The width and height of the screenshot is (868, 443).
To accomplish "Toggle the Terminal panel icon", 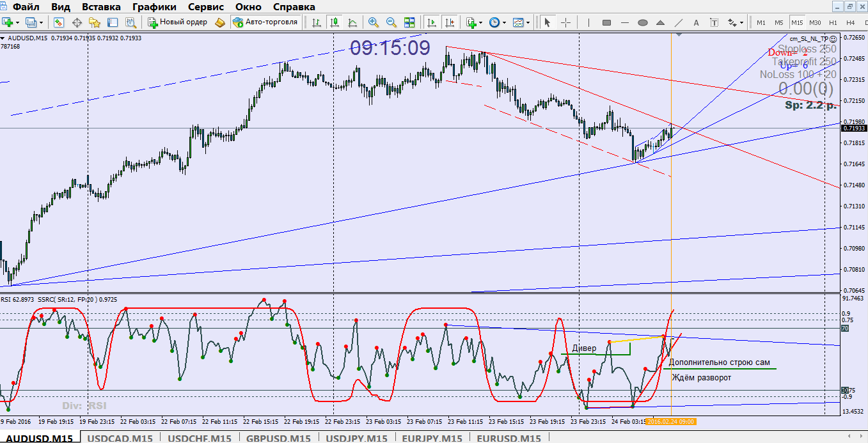I will coord(113,22).
